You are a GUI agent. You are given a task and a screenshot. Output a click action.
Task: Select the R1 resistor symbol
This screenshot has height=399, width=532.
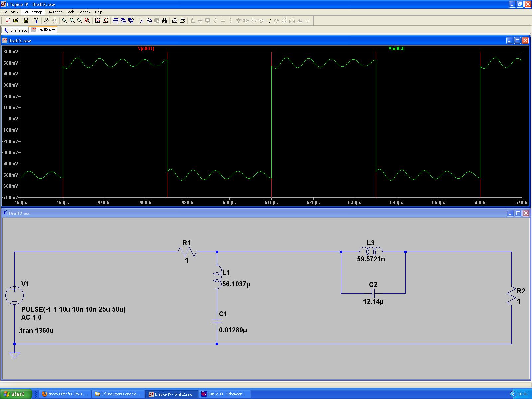click(187, 252)
